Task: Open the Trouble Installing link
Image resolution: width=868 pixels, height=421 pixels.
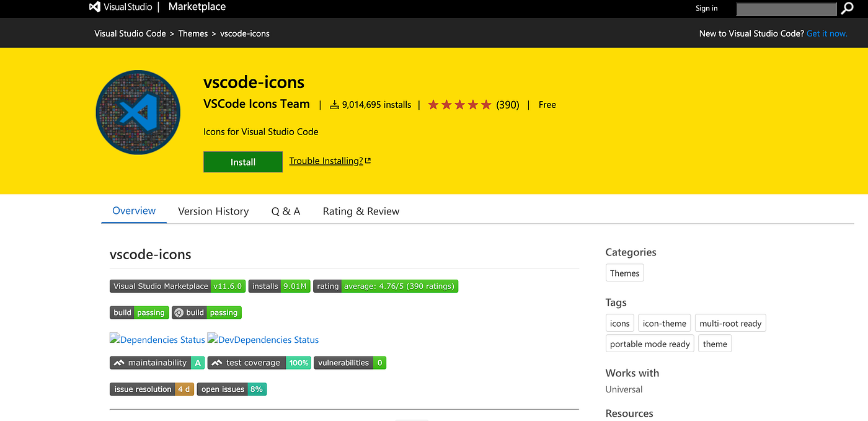Action: (325, 160)
